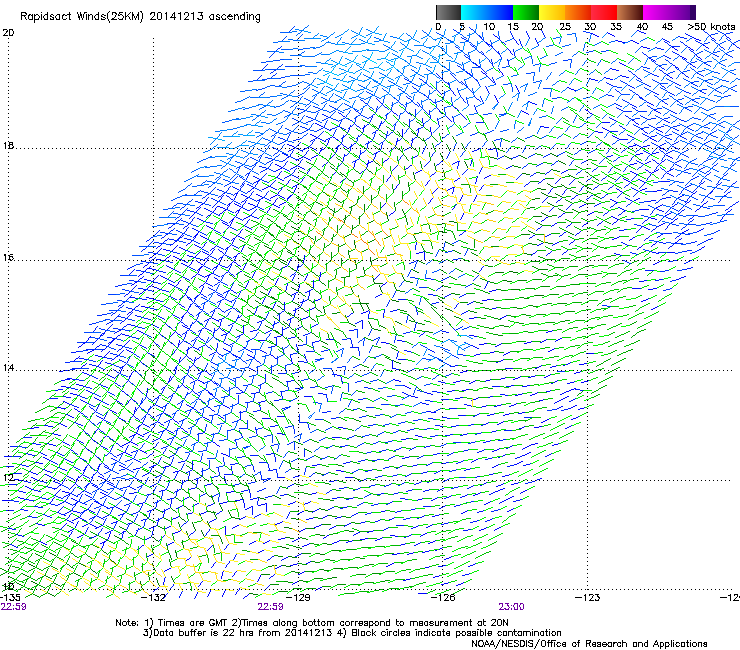Viewport: 740px width, 650px height.
Task: Click latitude axis label 16
Action: [x=8, y=257]
